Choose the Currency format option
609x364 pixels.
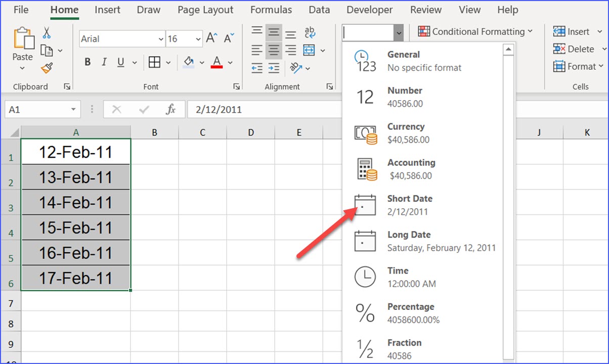423,133
